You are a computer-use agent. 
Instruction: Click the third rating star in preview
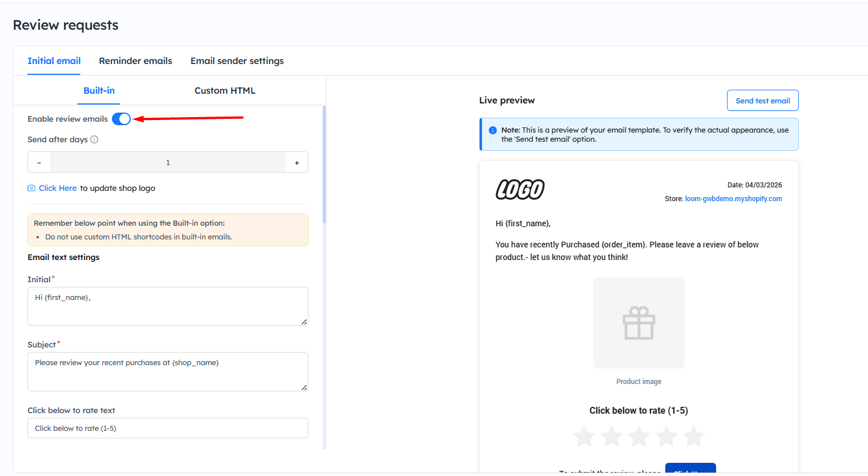coord(639,437)
